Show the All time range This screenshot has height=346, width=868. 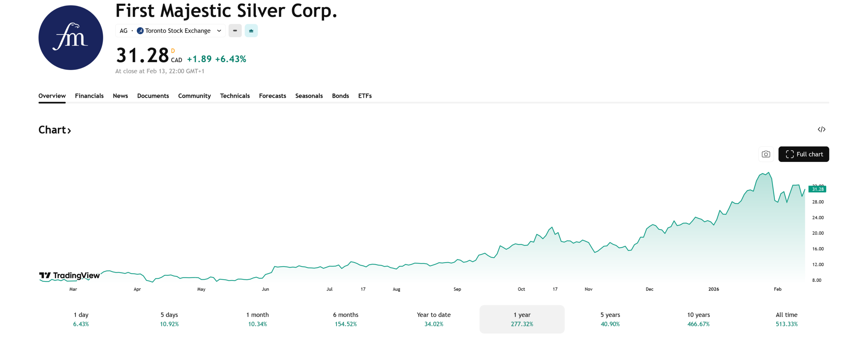(x=786, y=319)
